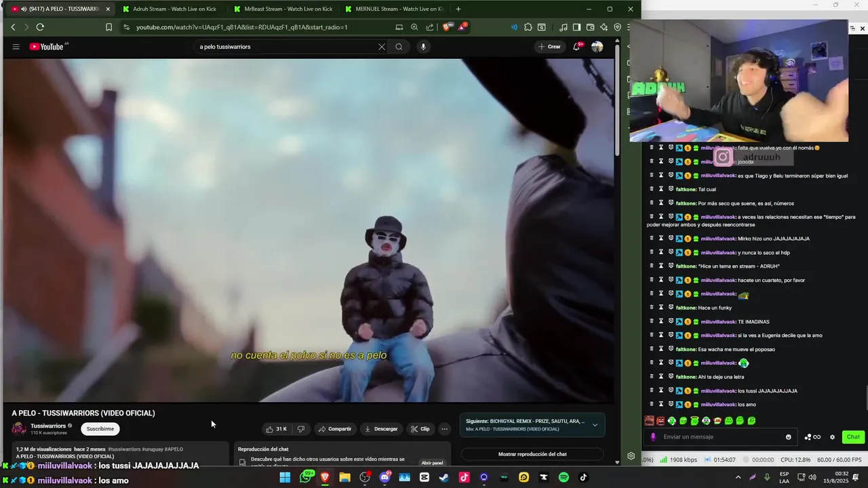The image size is (868, 488).
Task: Open the browser extensions puzzle icon
Action: (528, 27)
